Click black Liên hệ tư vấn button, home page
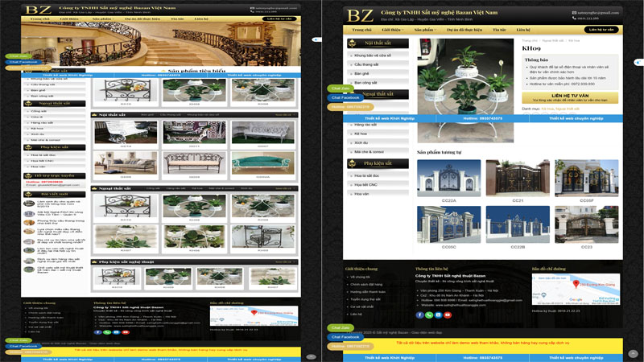 [x=279, y=19]
